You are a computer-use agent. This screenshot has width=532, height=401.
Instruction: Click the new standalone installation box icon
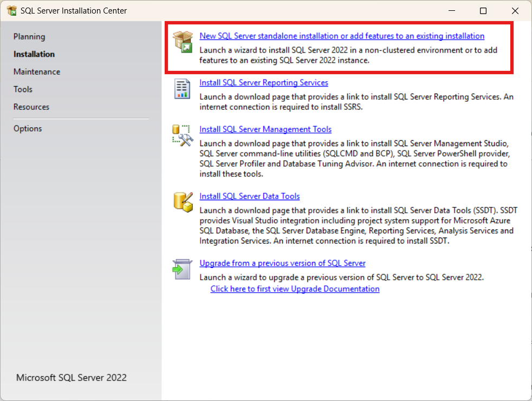[x=183, y=42]
